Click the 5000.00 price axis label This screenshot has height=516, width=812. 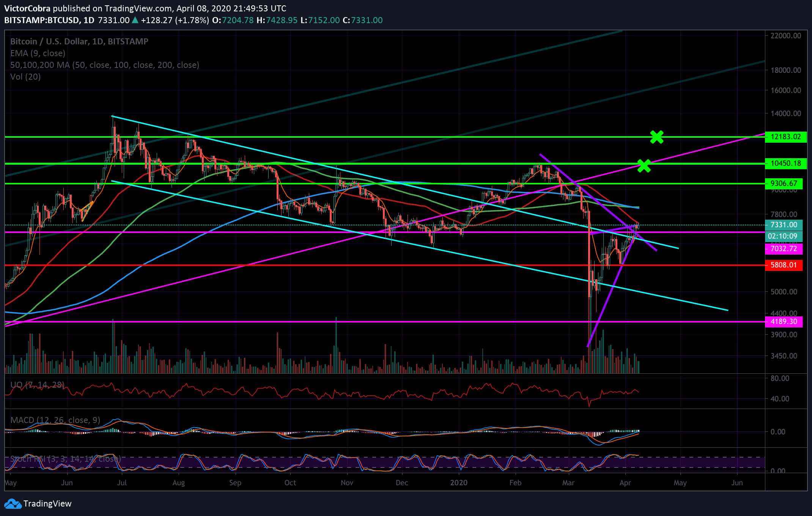coord(784,292)
